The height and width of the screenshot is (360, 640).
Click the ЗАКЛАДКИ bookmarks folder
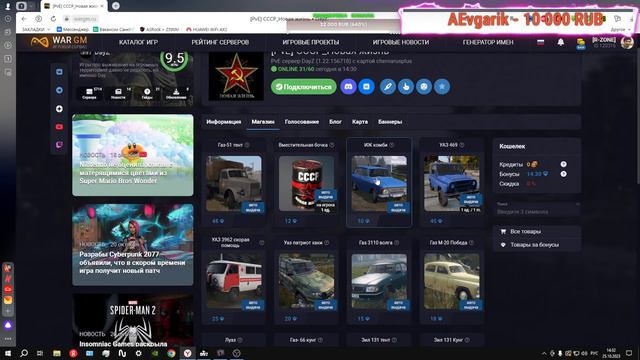click(x=35, y=29)
